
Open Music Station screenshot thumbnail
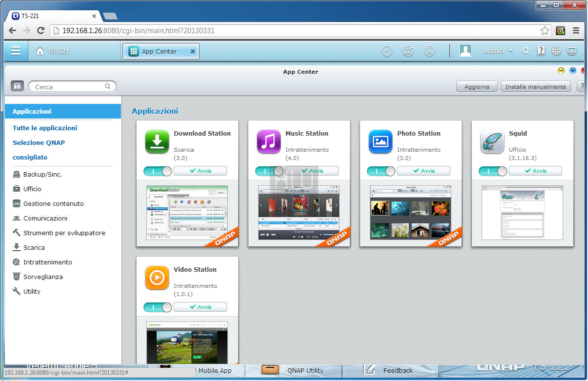coord(299,213)
